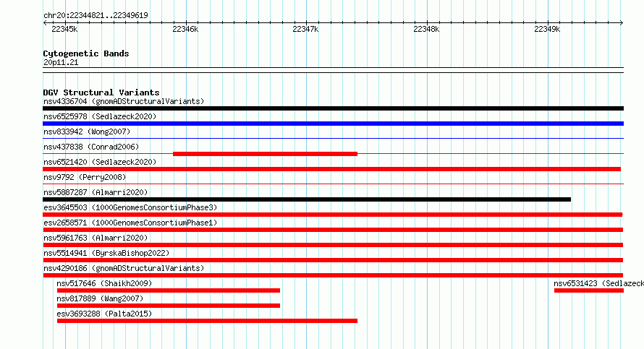Click the red nsv6521420 variant bar
Viewport: 644px width, 349px height.
tap(331, 169)
